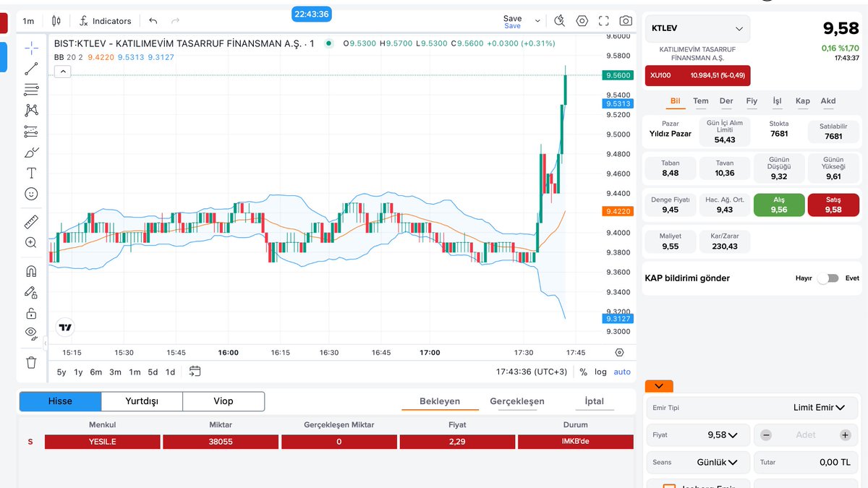Open the KTLEV symbol selector dropdown
The image size is (868, 488).
coord(697,29)
